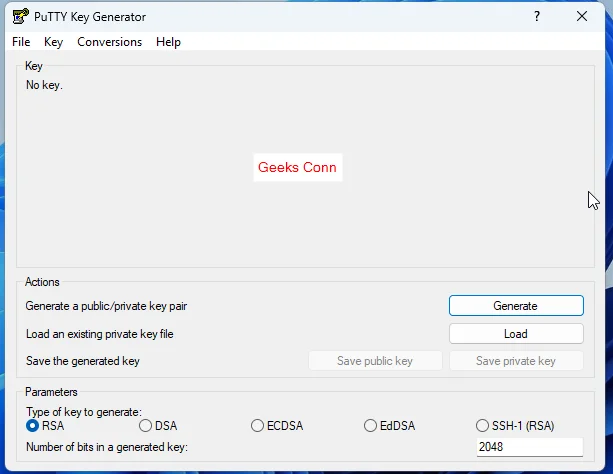Click the 'Type of key to generate:' label
The height and width of the screenshot is (474, 613).
click(x=84, y=412)
